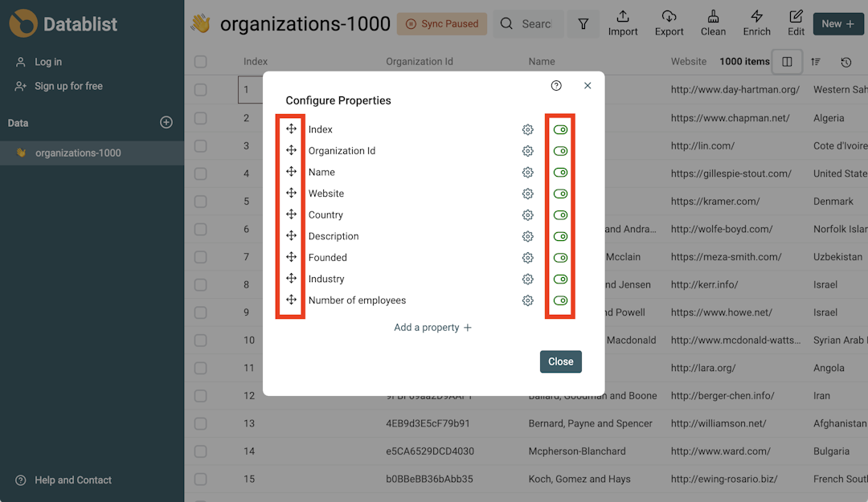Click the filter funnel icon
This screenshot has width=868, height=502.
(x=583, y=23)
